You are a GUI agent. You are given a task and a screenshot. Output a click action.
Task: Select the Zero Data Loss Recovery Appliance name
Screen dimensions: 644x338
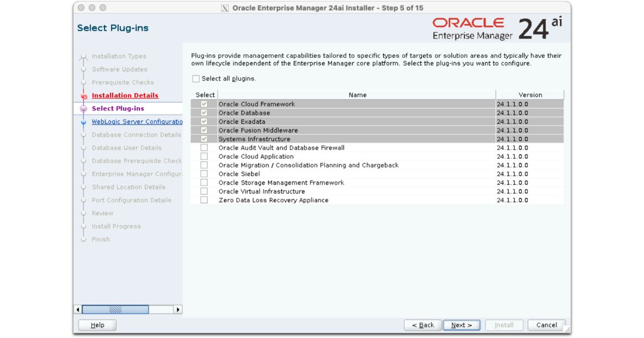[x=357, y=200]
